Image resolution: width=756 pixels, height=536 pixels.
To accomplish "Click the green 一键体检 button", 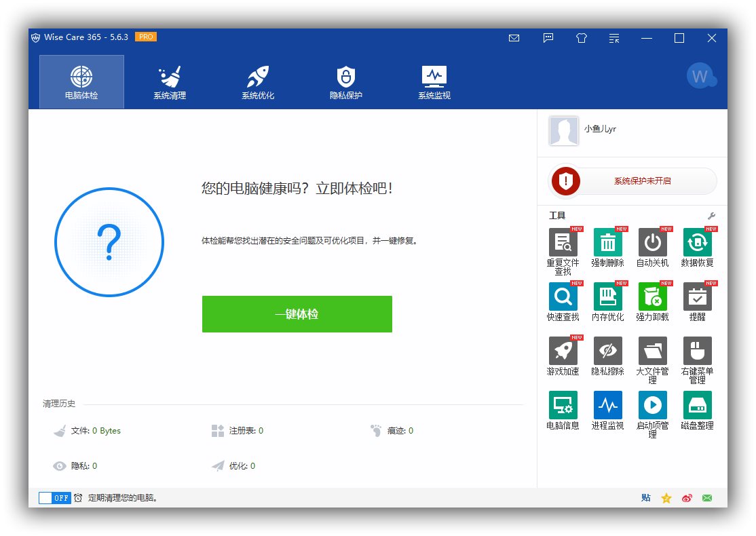I will tap(297, 314).
